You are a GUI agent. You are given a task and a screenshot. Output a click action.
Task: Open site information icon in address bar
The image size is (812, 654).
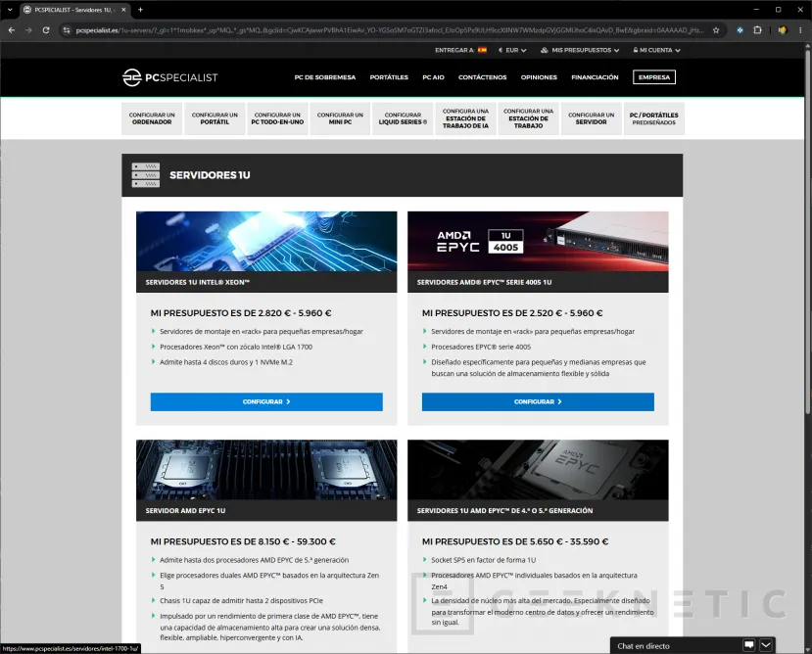pyautogui.click(x=67, y=30)
